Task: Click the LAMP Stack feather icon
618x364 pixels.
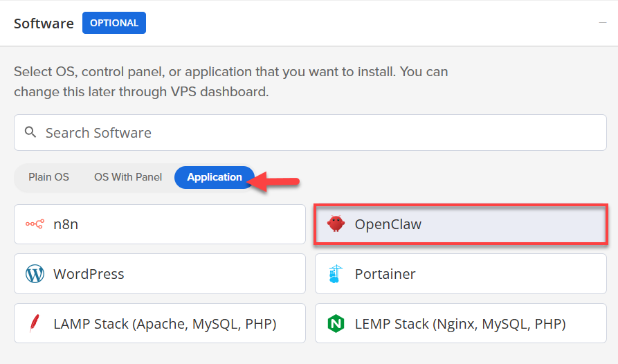Action: (35, 323)
